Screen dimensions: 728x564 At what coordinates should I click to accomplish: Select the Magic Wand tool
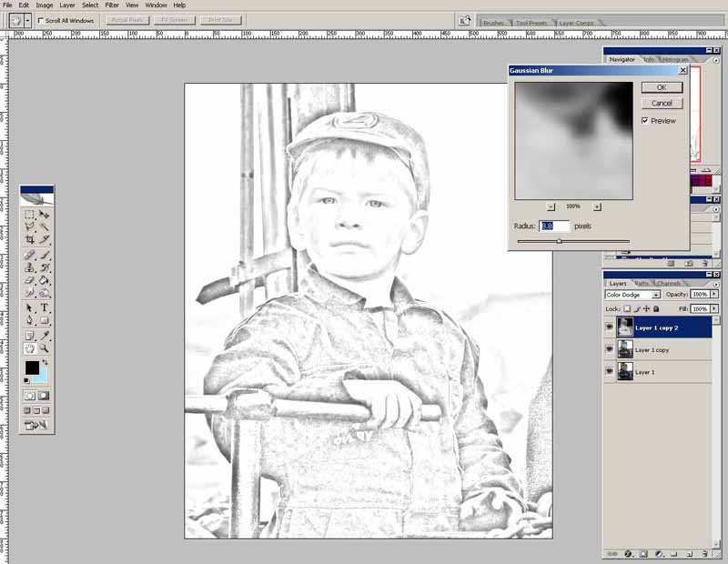(44, 227)
